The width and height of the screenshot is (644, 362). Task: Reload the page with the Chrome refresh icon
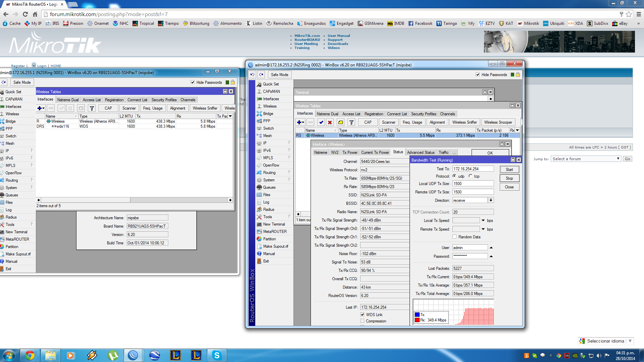25,14
